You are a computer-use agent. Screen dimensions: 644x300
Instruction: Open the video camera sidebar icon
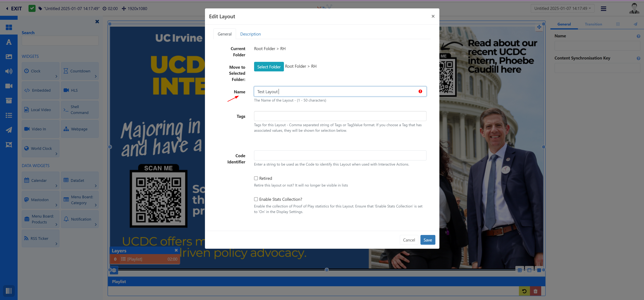pyautogui.click(x=9, y=86)
